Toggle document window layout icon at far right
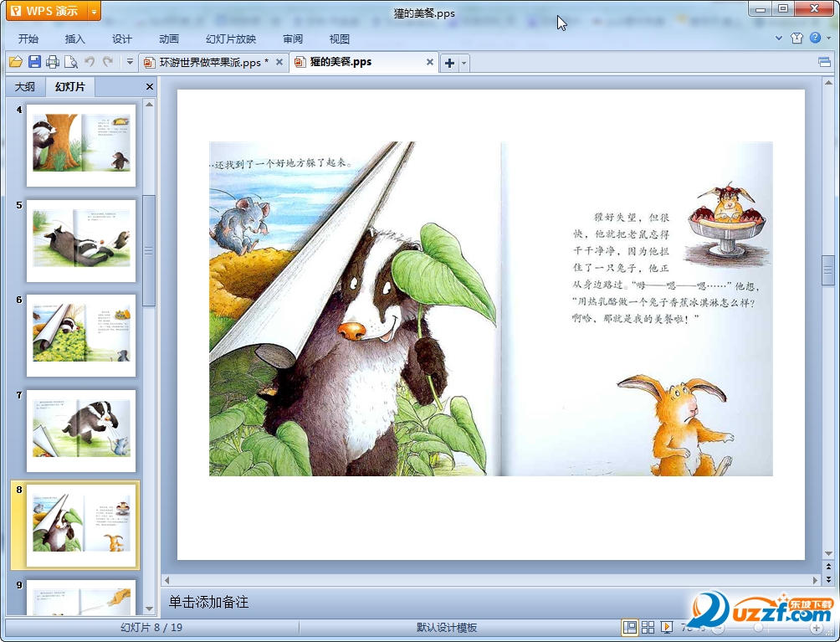The image size is (840, 642). 824,63
